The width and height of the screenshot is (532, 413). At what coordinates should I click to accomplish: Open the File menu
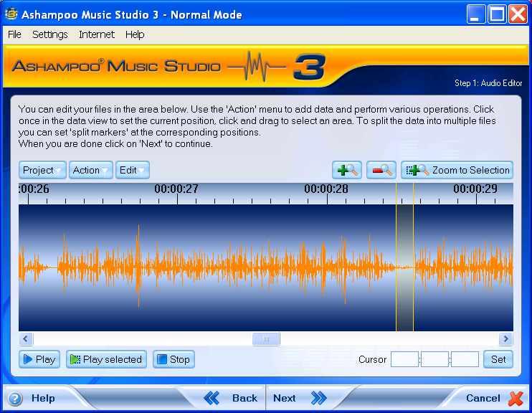click(x=14, y=34)
